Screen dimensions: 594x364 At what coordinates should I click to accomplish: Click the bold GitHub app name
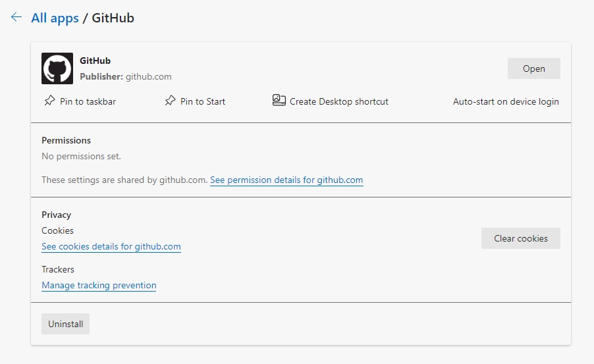[x=95, y=61]
